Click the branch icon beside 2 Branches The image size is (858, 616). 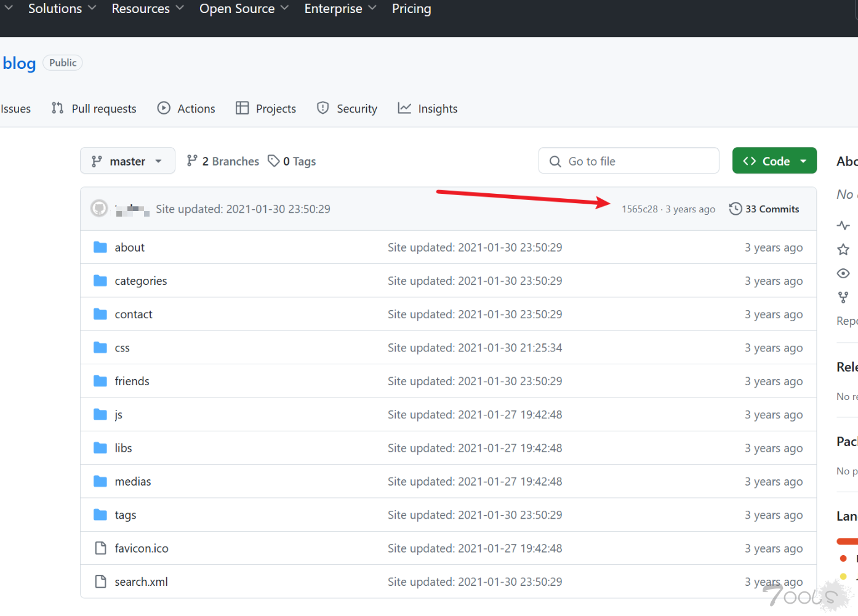[193, 161]
